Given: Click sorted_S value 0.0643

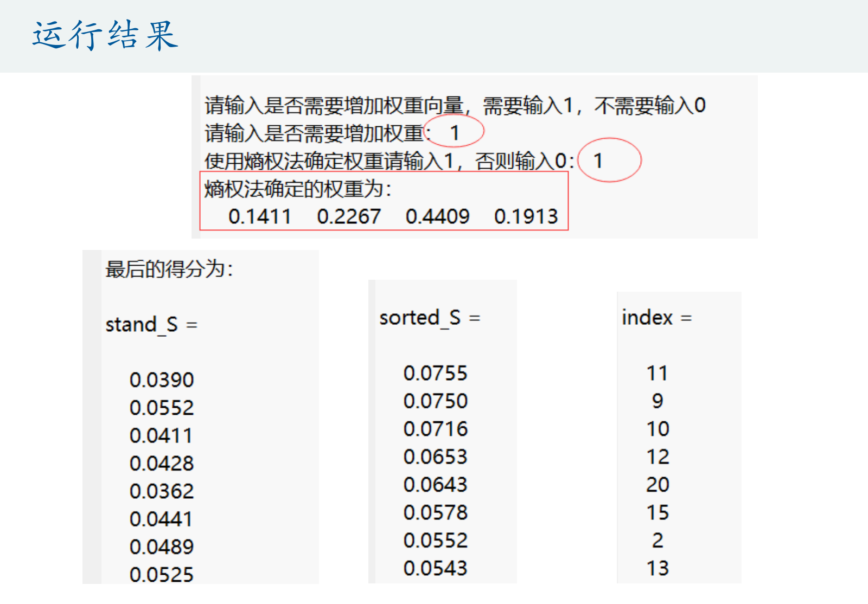Looking at the screenshot, I should (436, 485).
